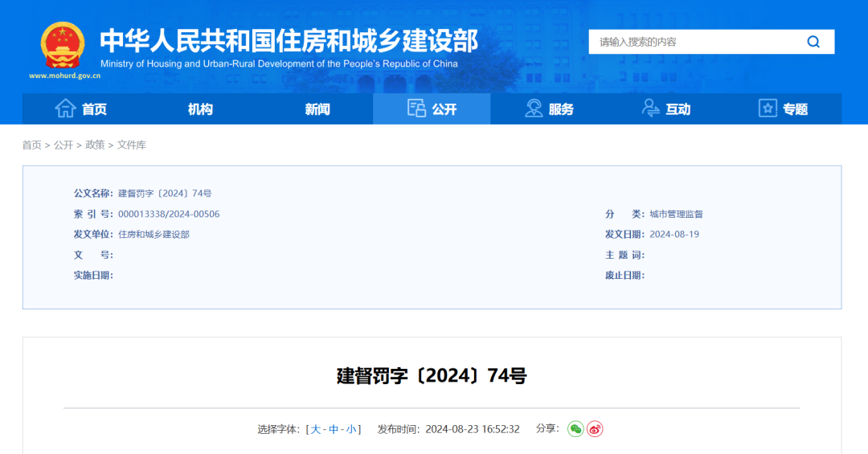
Task: Click the www.mohurd.gov.cn text under logo
Action: point(65,76)
